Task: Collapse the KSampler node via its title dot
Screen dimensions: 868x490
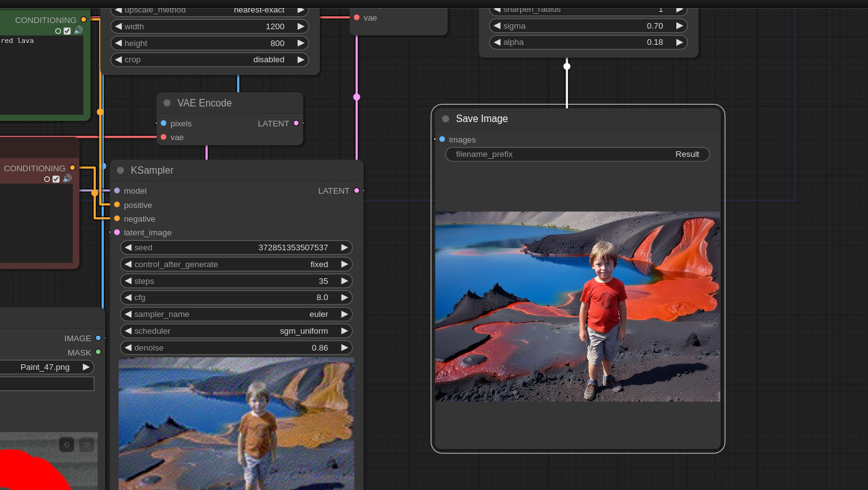Action: click(120, 171)
